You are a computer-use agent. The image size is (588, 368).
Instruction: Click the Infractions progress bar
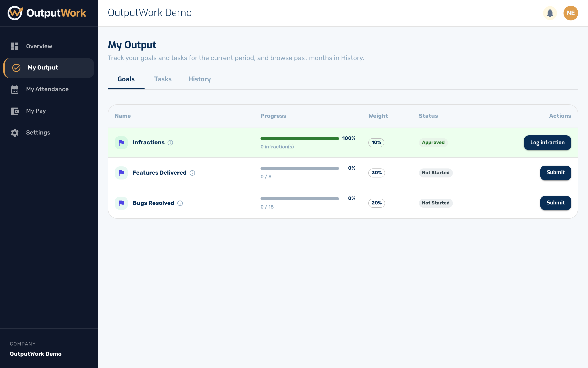tap(300, 138)
